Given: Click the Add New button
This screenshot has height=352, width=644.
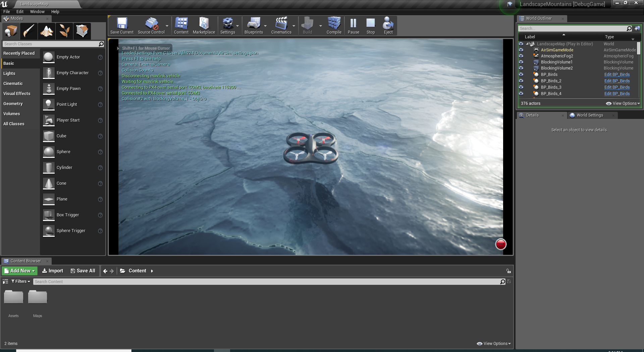Looking at the screenshot, I should pyautogui.click(x=19, y=271).
